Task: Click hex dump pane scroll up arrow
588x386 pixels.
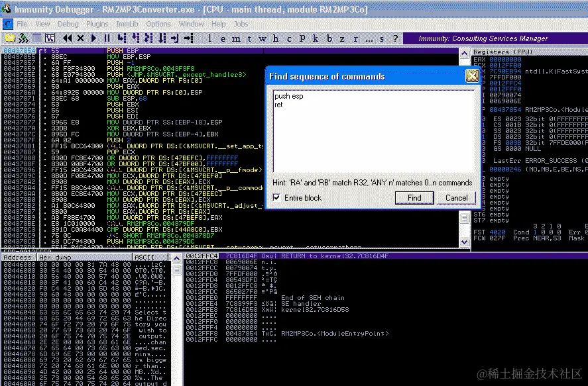Action: click(176, 259)
